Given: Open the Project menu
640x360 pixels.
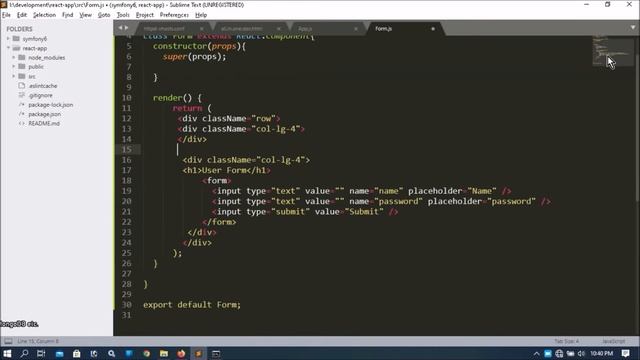Looking at the screenshot, I should pos(144,15).
